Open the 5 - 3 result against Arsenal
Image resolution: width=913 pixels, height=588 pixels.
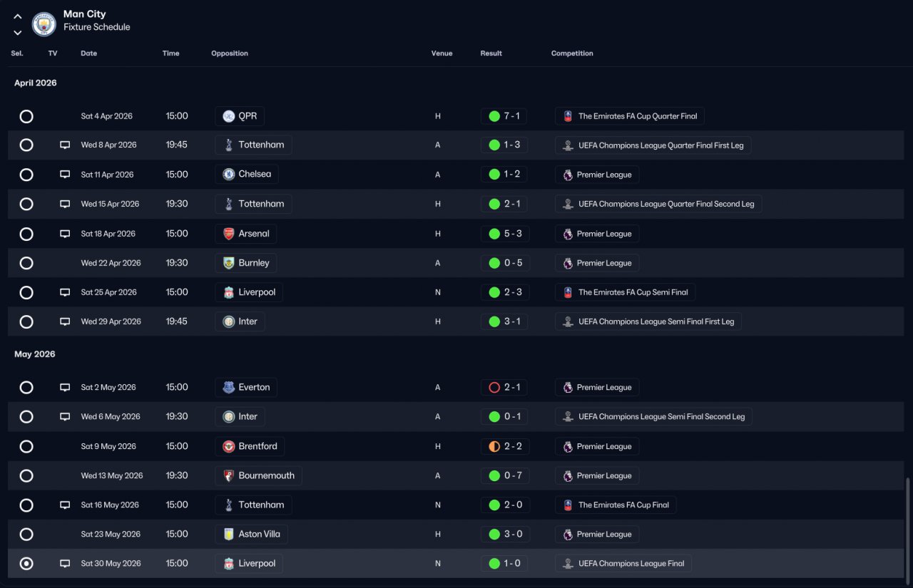click(x=504, y=234)
